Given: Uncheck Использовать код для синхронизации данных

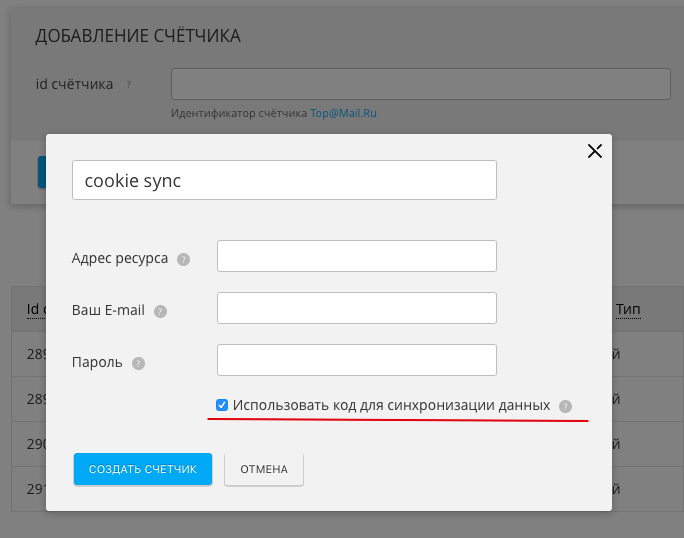Looking at the screenshot, I should pos(222,405).
